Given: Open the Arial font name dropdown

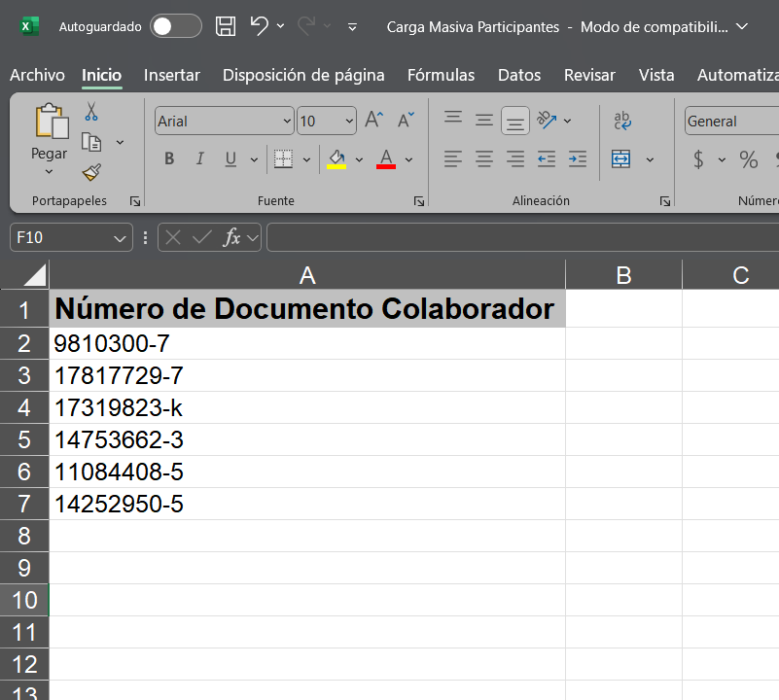Looking at the screenshot, I should 286,122.
